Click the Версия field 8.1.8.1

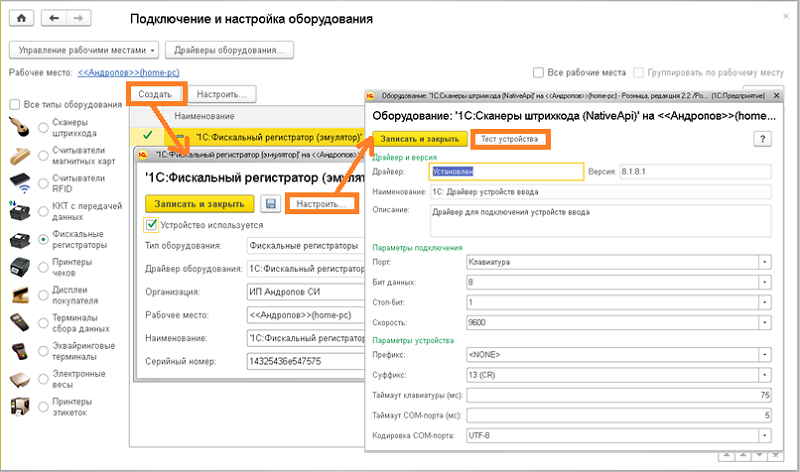click(695, 172)
